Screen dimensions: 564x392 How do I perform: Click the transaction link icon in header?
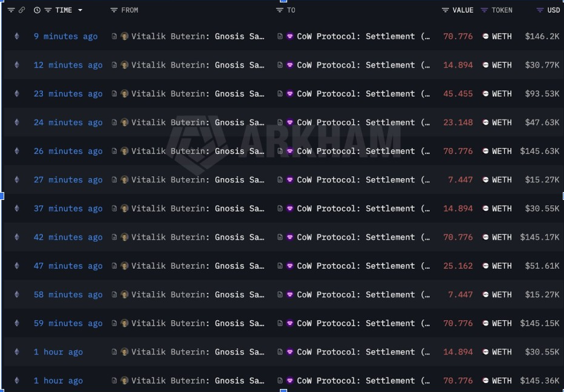[22, 10]
